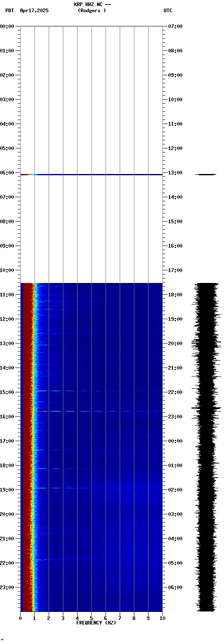Viewport: 224px width, 644px height.
Task: Click the 2 Hz frequency tick label
Action: click(x=49, y=618)
